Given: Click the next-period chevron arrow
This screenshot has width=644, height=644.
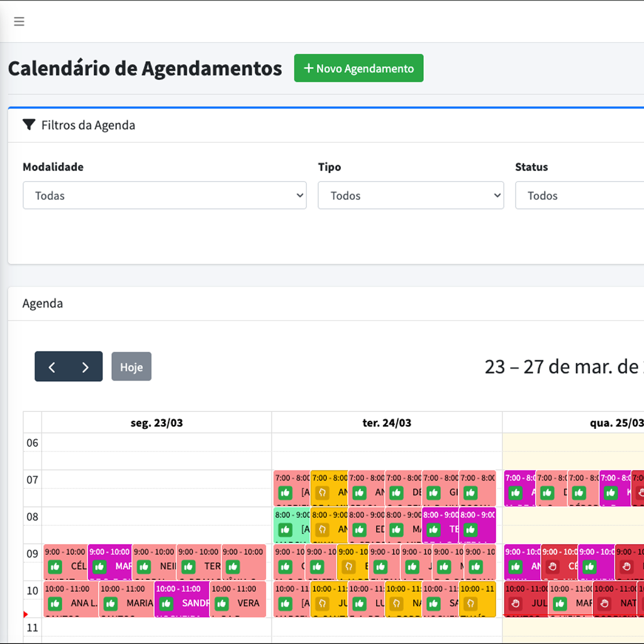Looking at the screenshot, I should [86, 366].
